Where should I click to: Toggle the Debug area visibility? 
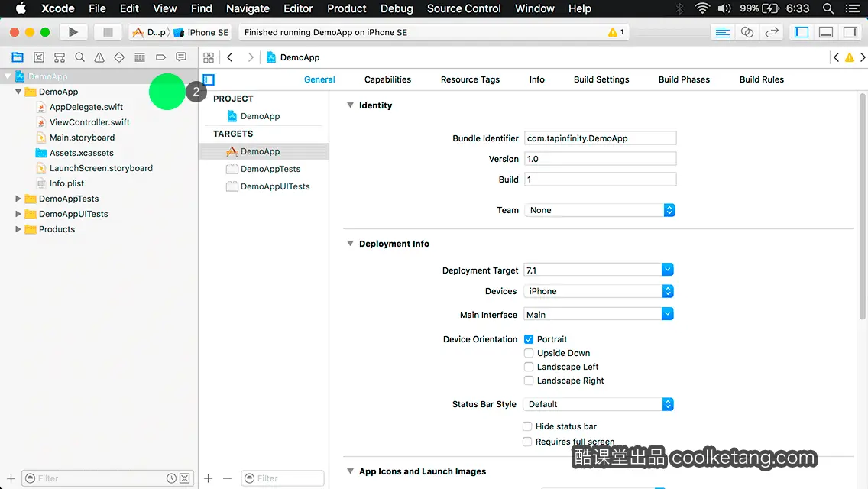826,32
